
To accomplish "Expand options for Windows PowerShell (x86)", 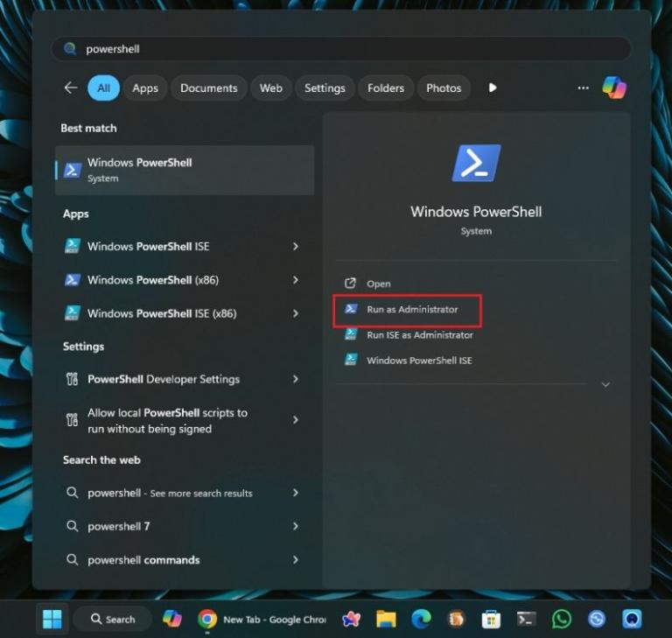I will coord(295,280).
